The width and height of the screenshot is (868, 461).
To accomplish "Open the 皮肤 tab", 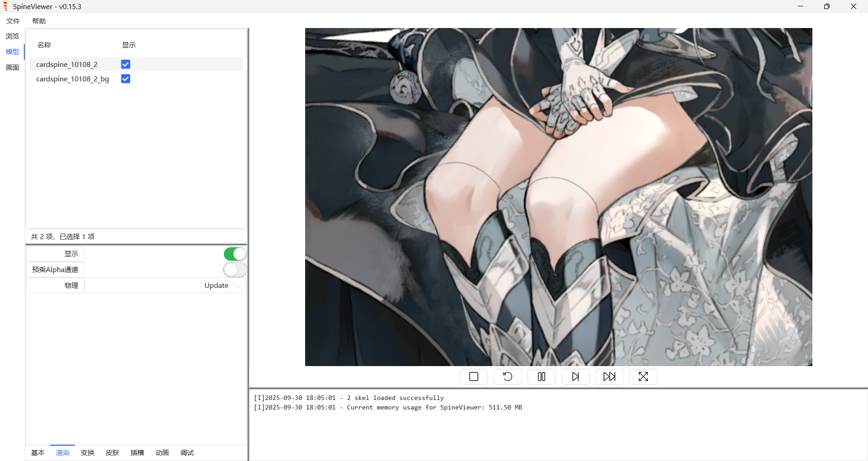I will pos(113,452).
